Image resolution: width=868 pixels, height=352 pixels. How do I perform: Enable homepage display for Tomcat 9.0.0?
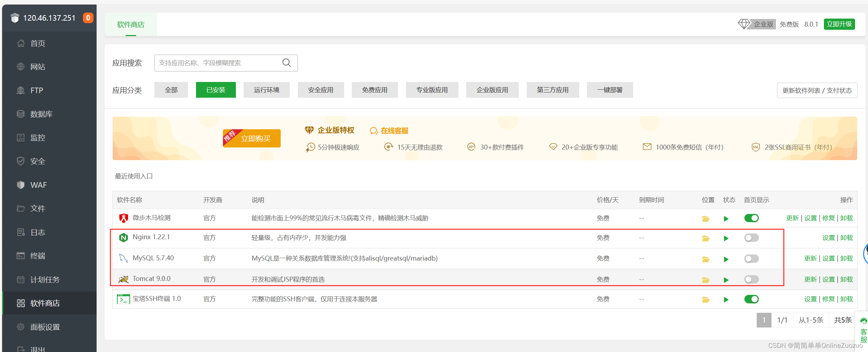pos(751,279)
